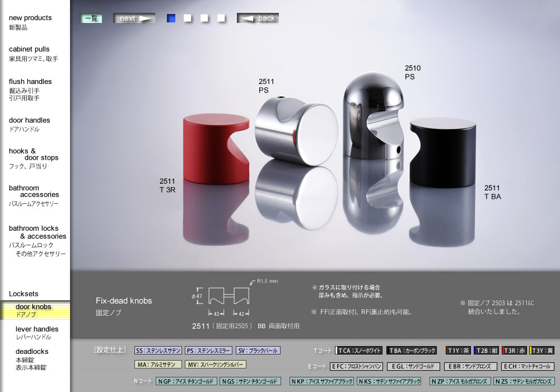The height and width of the screenshot is (392, 560).
Task: Click the '2511 T BA' product label
Action: [493, 193]
